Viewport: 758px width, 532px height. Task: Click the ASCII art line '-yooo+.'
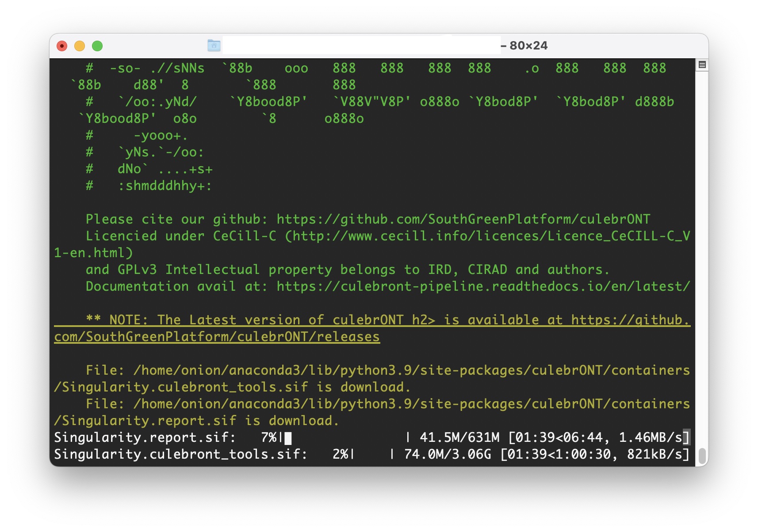click(161, 135)
